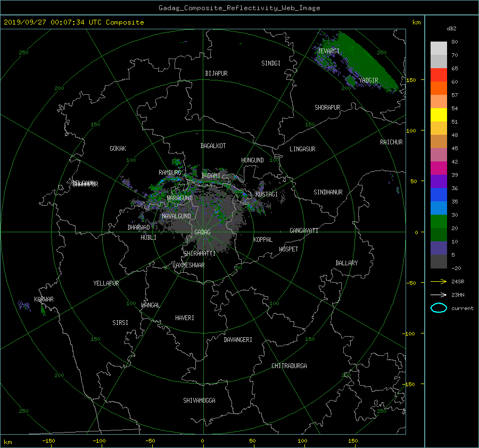This screenshot has height=448, width=479.
Task: Click the purple 36 dBZ swatch
Action: click(x=439, y=182)
